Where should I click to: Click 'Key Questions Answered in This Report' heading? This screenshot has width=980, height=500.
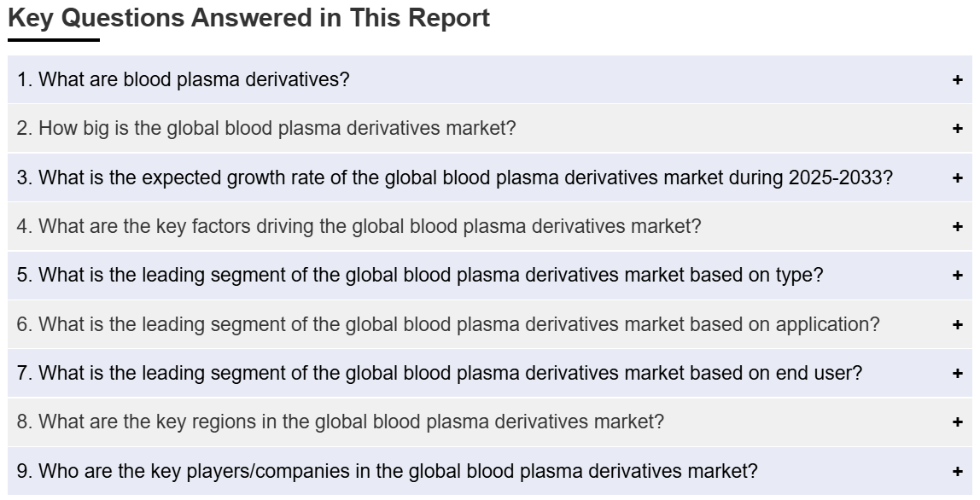pos(248,18)
